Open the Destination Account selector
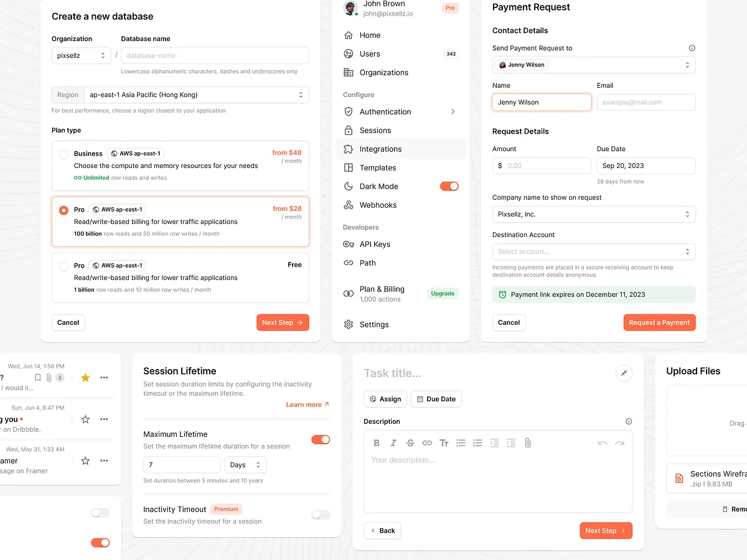This screenshot has height=560, width=747. [593, 251]
